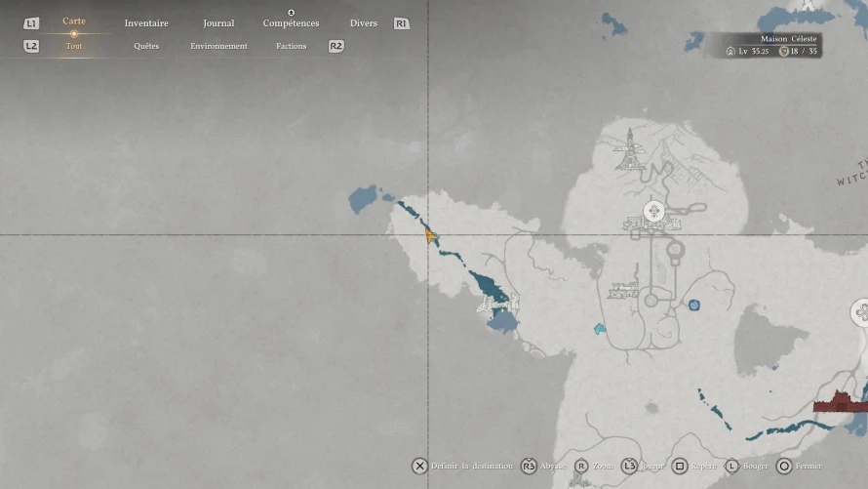Select the light-blue crystal marker
Screen dimensions: 868x489
coord(600,329)
